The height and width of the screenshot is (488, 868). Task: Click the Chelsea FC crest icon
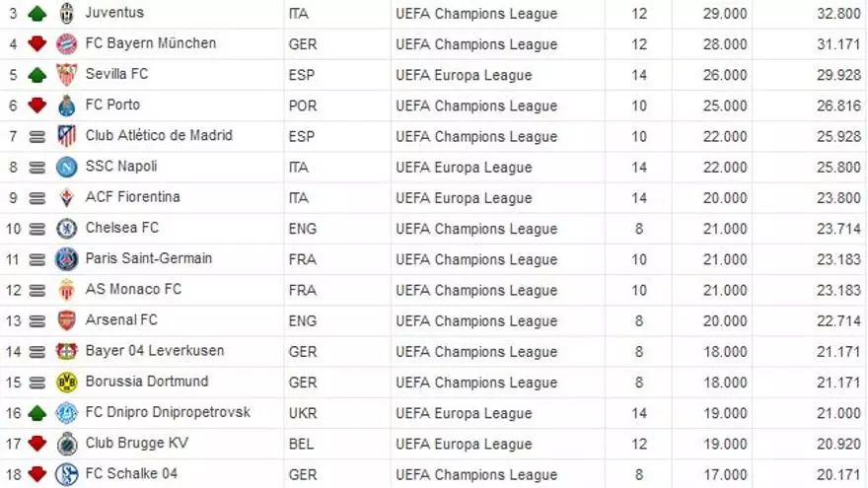click(66, 229)
